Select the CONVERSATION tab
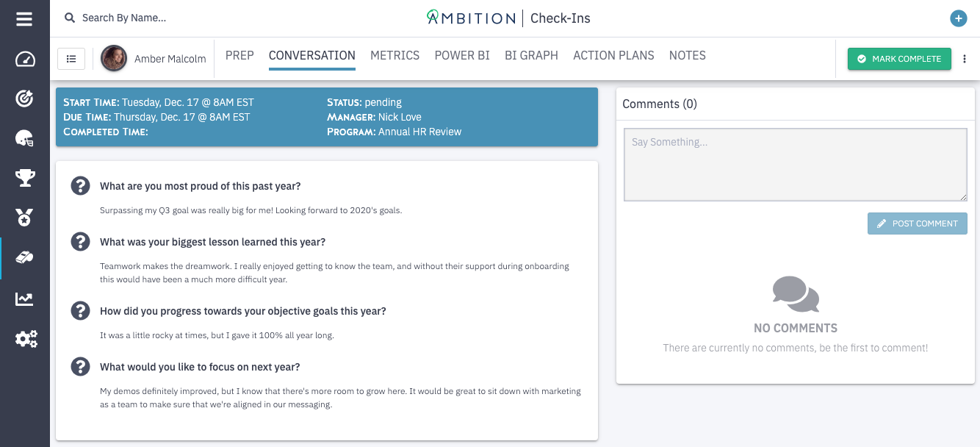980x447 pixels. pos(312,55)
